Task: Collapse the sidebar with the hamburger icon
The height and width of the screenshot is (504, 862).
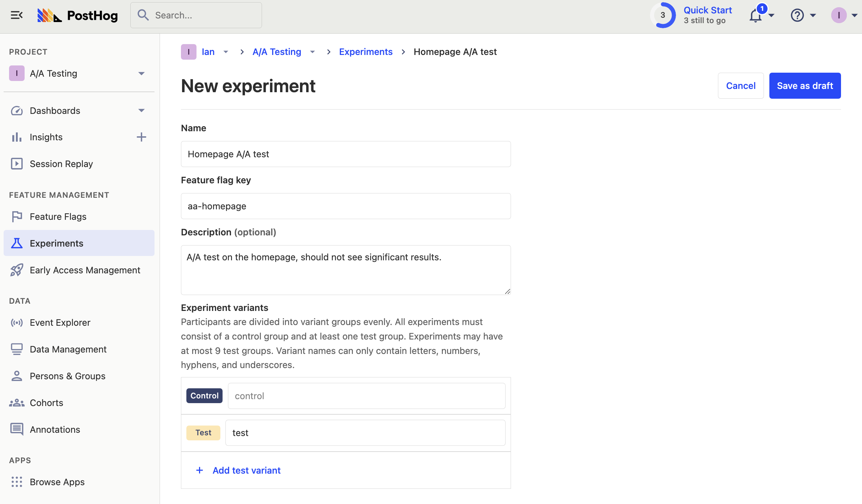Action: pos(17,15)
